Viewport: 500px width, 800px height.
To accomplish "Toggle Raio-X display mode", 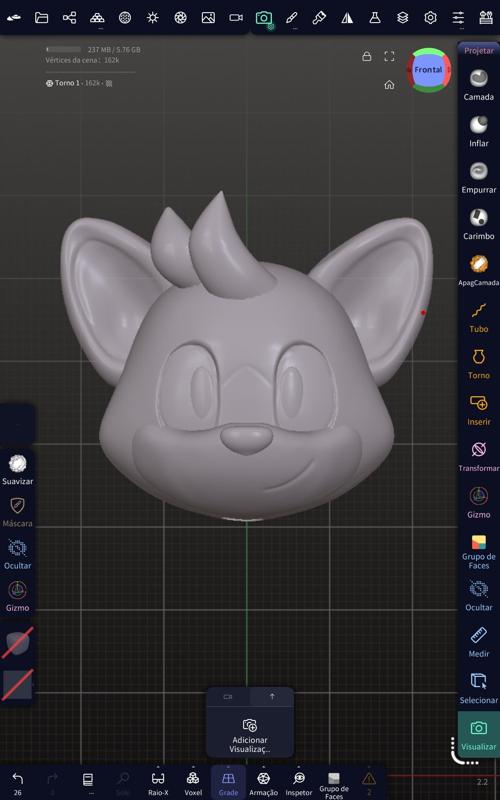I will tap(158, 783).
